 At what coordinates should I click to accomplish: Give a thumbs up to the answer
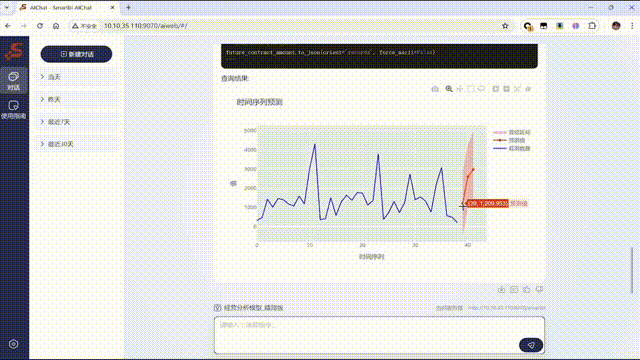tap(527, 289)
